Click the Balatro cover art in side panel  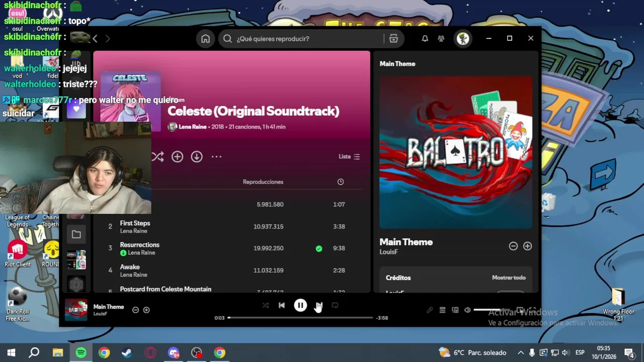(x=456, y=152)
